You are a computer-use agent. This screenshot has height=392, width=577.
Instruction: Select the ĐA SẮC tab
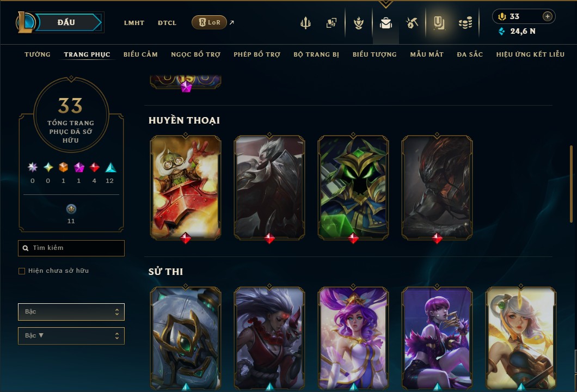470,54
